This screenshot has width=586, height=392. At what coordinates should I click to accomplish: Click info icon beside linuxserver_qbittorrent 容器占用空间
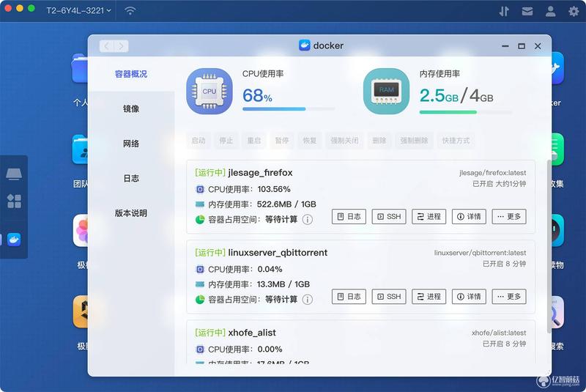307,300
